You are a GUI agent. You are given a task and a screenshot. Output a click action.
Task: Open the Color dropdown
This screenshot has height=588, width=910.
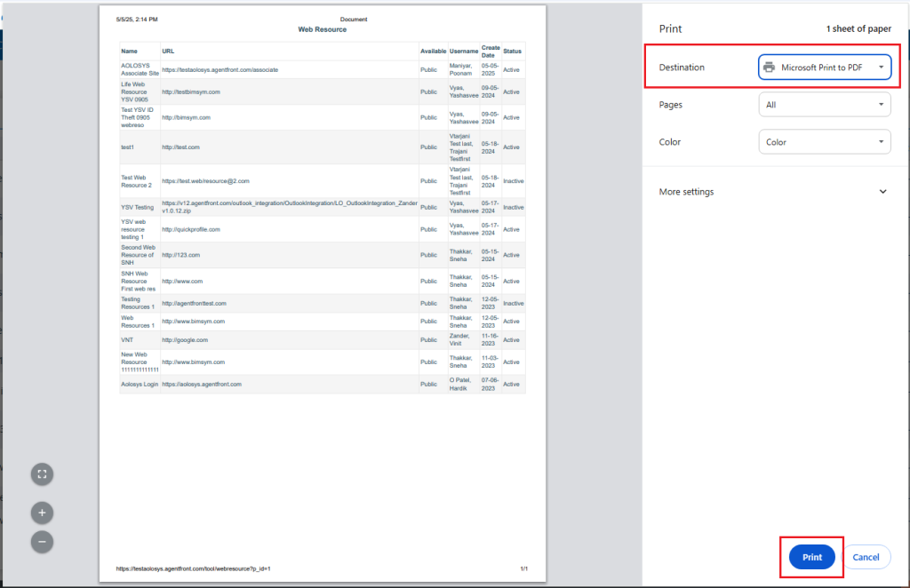click(x=824, y=142)
